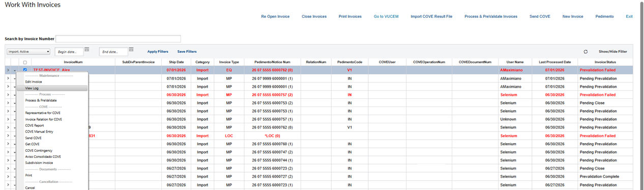Expand the *LOC (0) invoice row
644x190 pixels.
[8, 135]
